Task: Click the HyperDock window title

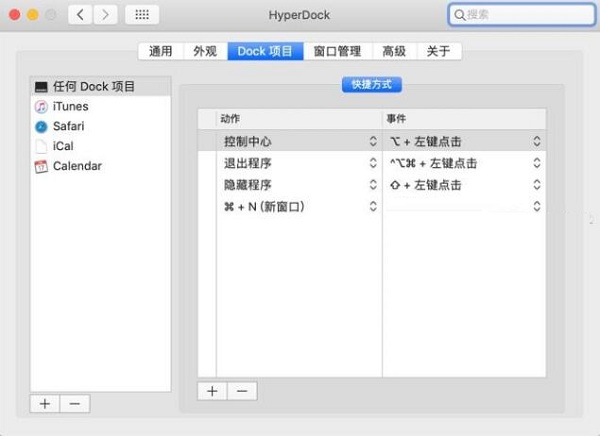Action: [299, 15]
